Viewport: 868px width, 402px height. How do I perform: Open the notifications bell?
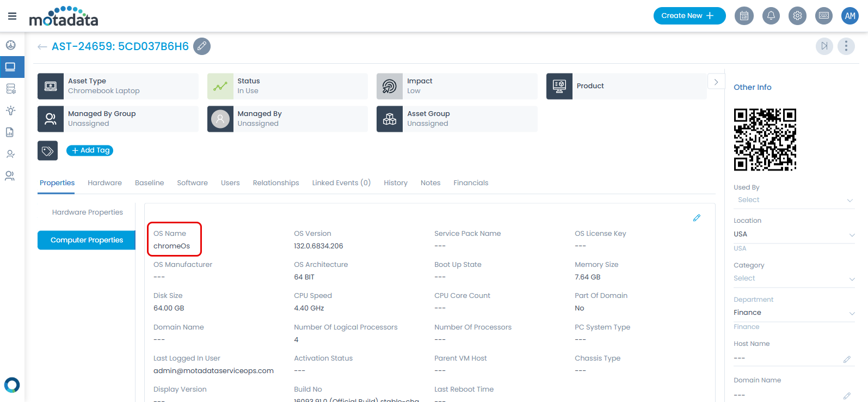[771, 16]
